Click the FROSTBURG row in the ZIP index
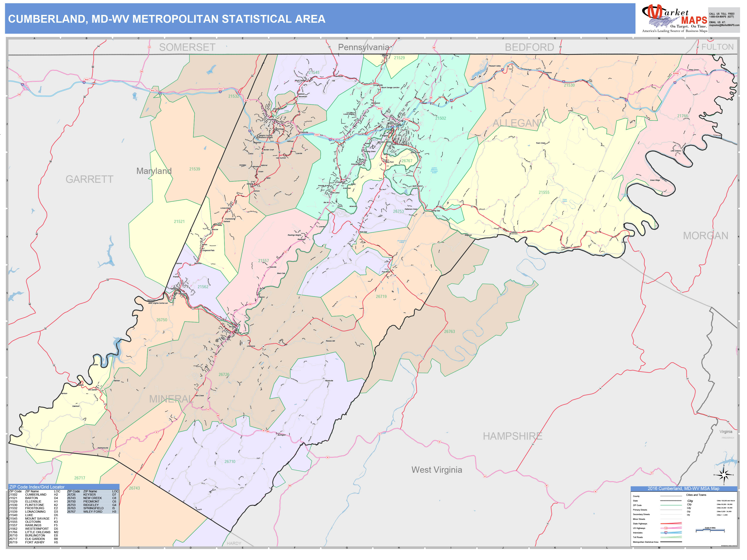 pos(34,508)
